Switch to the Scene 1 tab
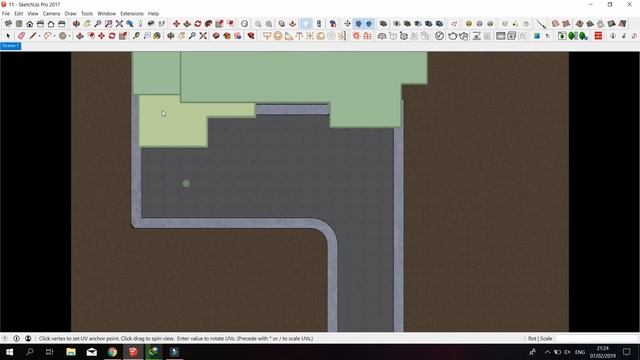 pos(11,46)
